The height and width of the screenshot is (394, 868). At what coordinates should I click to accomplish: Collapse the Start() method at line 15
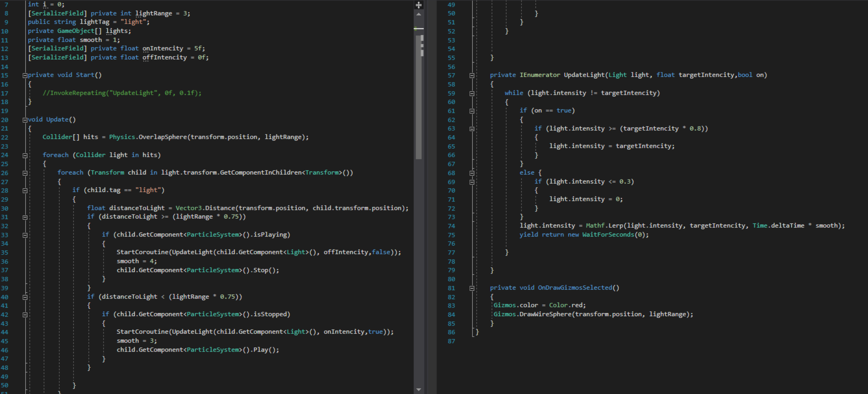click(25, 76)
